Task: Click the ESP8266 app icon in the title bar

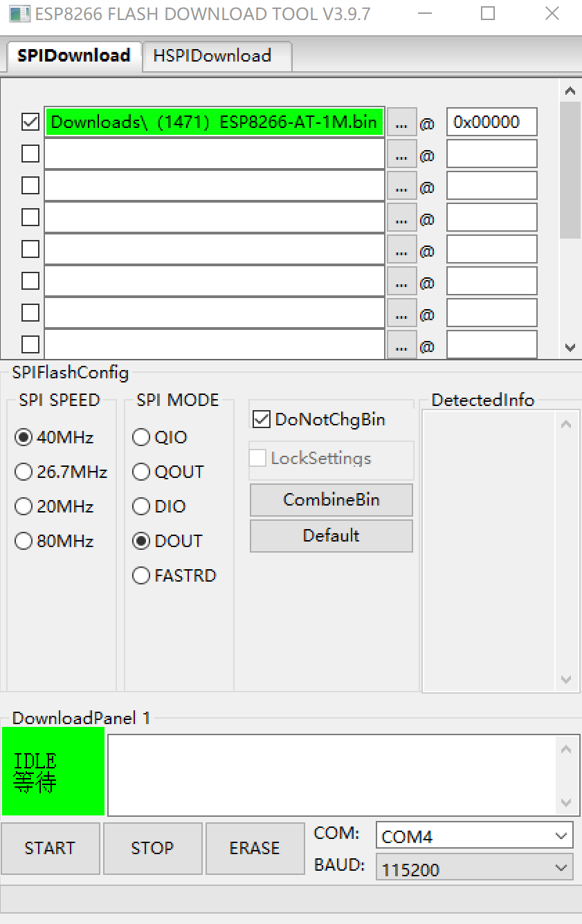Action: pyautogui.click(x=20, y=14)
